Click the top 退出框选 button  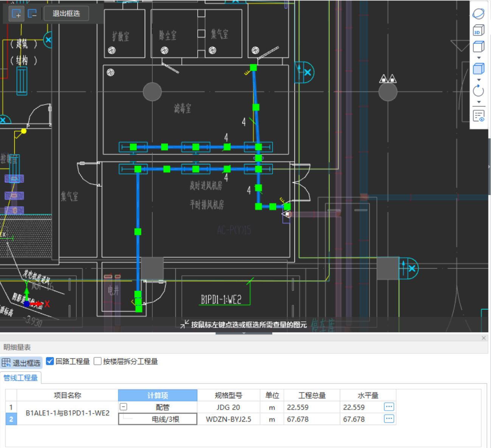coord(66,14)
